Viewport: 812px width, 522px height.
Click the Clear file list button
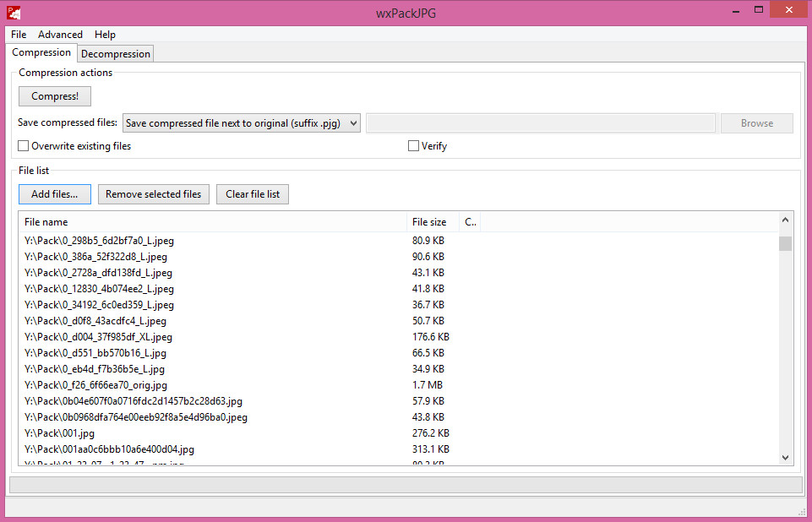pyautogui.click(x=253, y=194)
